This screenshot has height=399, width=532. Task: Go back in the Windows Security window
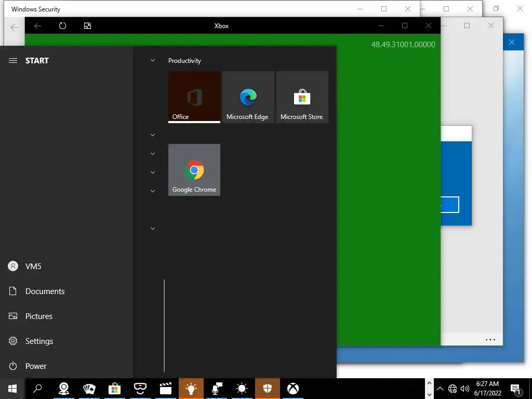14,27
